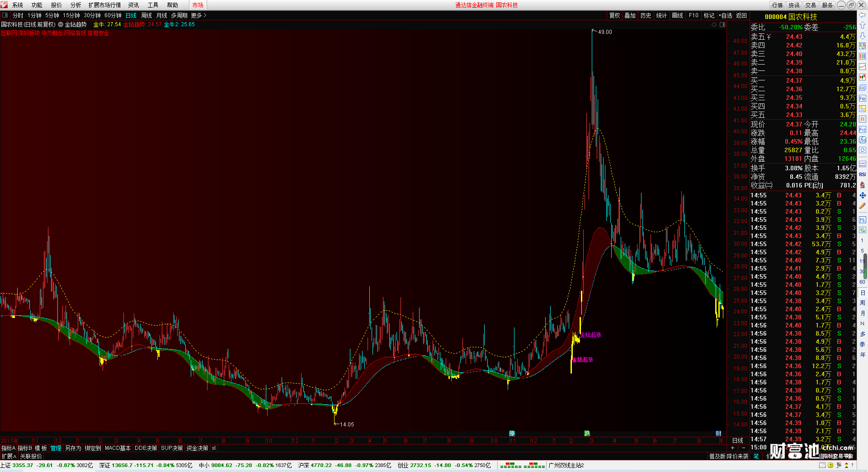Click the F5 sidebar icon
This screenshot has height=472, width=868.
pyautogui.click(x=862, y=220)
